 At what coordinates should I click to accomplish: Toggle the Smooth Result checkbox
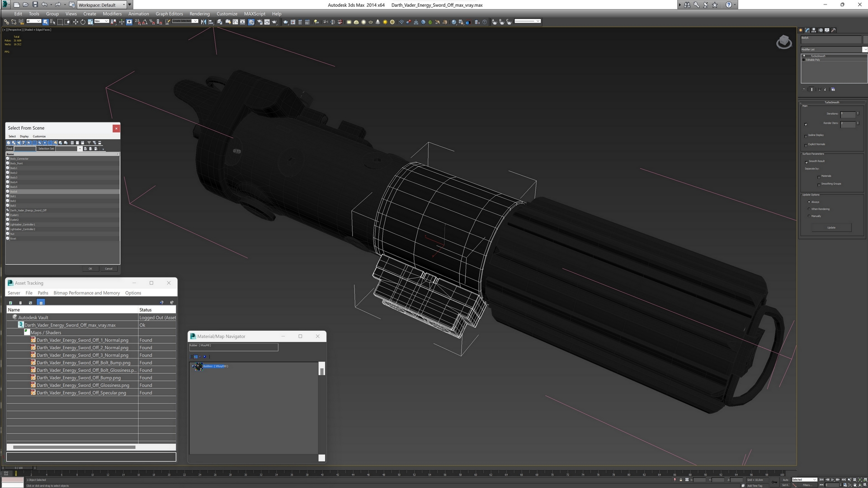tap(806, 162)
